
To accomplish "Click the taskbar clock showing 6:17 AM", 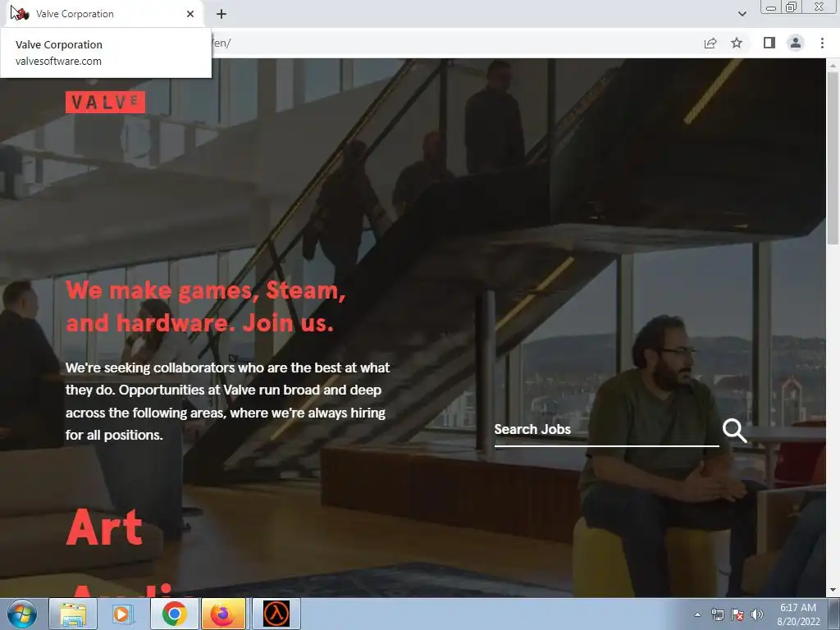I will coord(798,614).
